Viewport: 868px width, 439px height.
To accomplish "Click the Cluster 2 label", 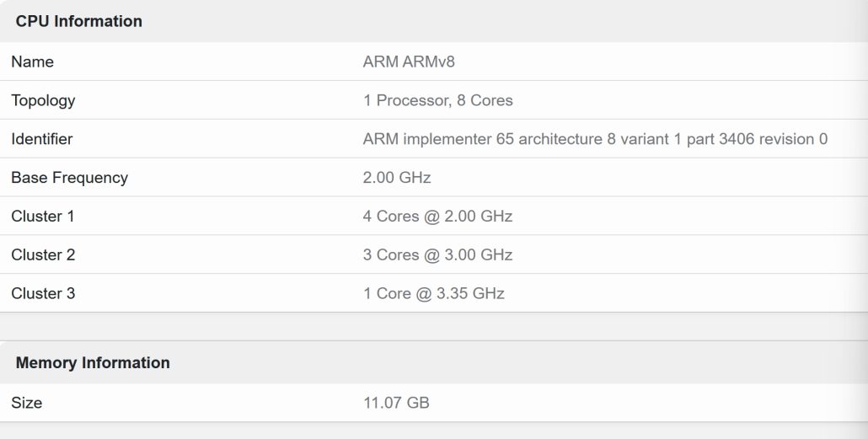I will [x=43, y=254].
